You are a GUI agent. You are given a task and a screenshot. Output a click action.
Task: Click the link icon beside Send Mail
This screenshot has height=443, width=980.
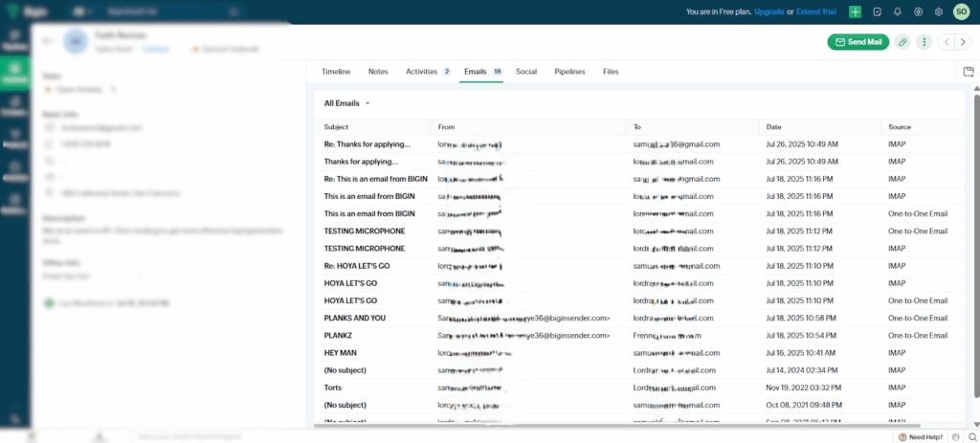[x=902, y=42]
